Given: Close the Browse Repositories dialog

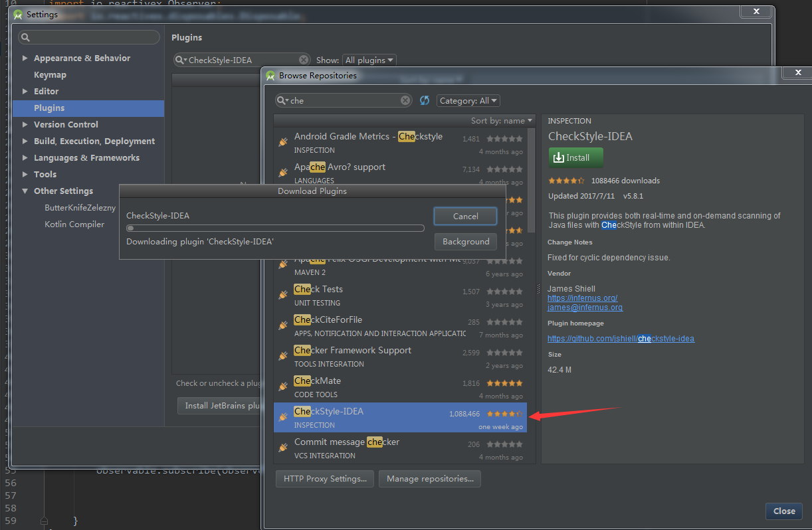Looking at the screenshot, I should [784, 511].
